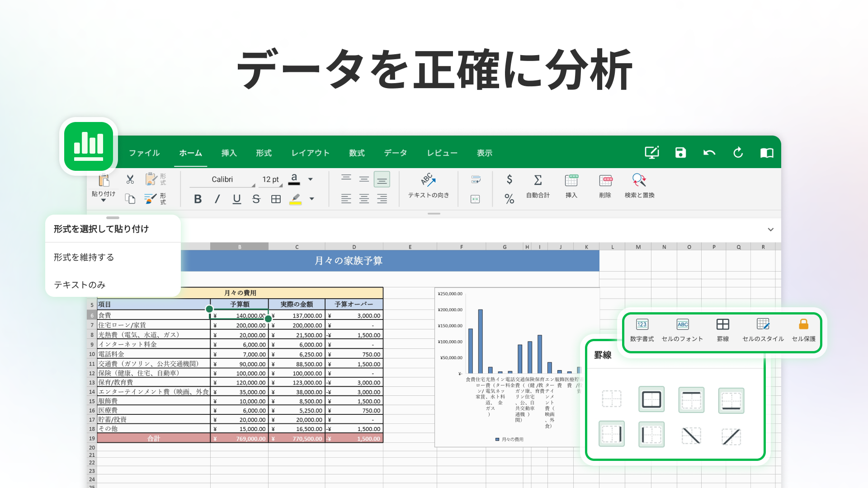Switch to the 挿入 tab
Viewport: 868px width, 488px height.
pos(229,153)
